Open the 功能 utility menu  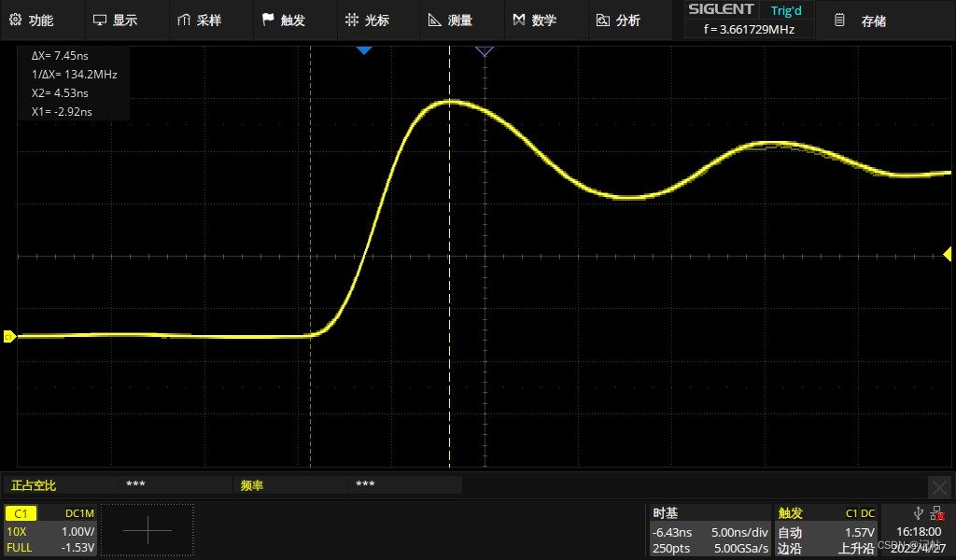pyautogui.click(x=41, y=21)
